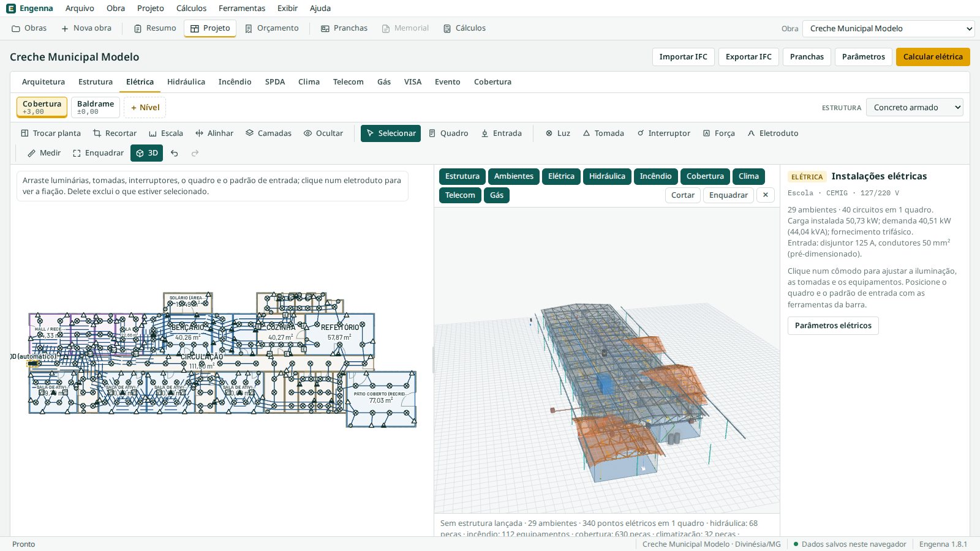
Task: Click the Ocultar eye tool
Action: 323,133
